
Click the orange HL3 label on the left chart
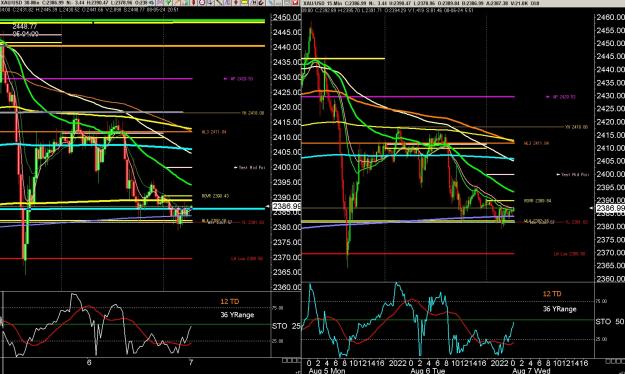214,132
